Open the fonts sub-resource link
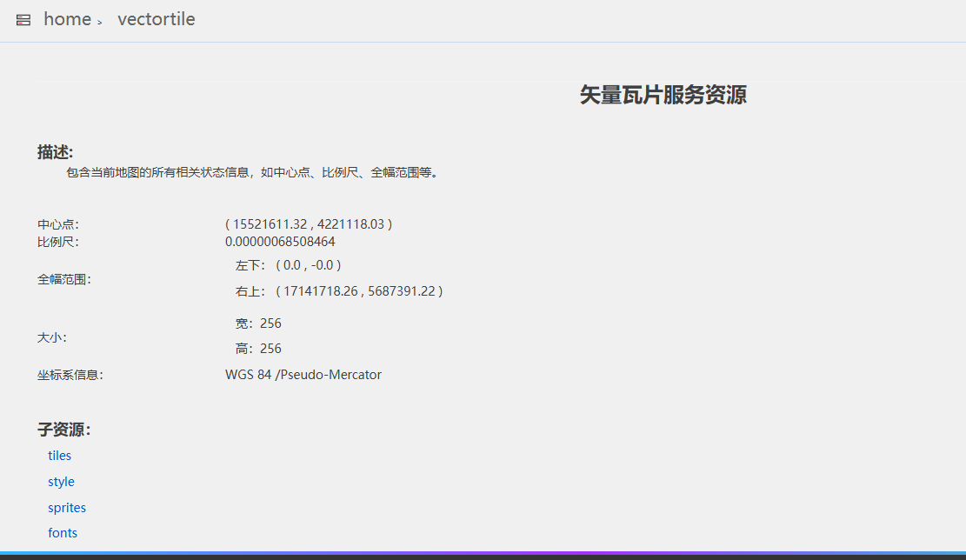 coord(63,533)
